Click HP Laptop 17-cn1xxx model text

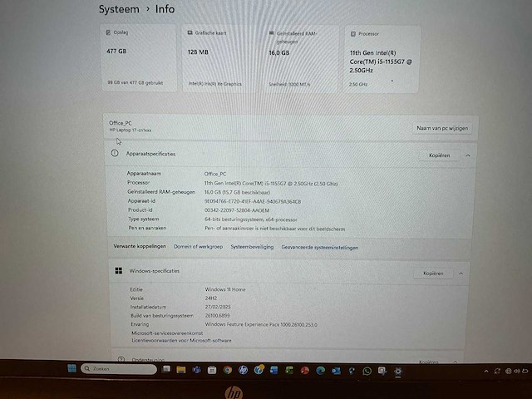point(131,130)
